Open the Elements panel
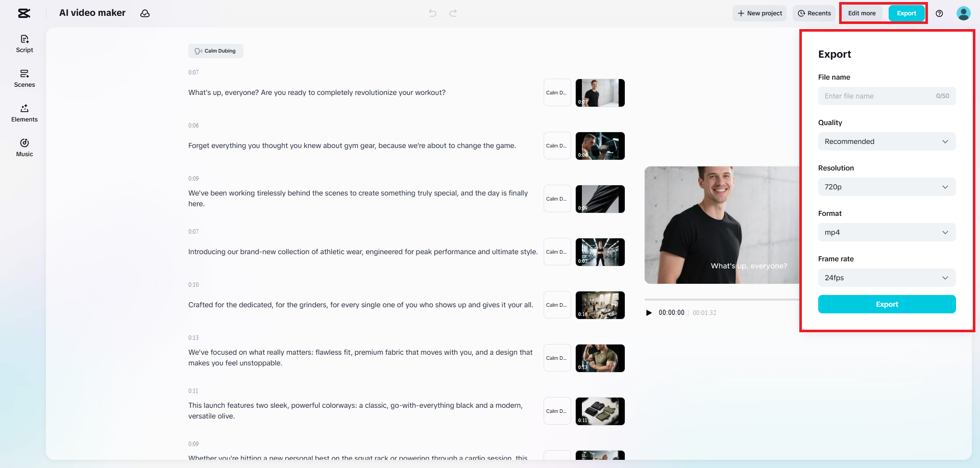 [24, 113]
